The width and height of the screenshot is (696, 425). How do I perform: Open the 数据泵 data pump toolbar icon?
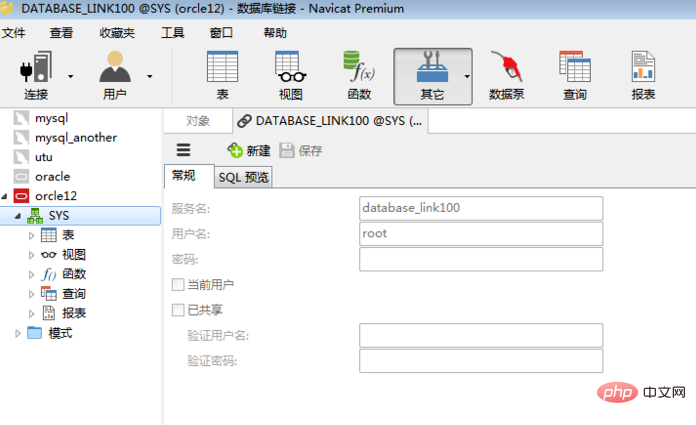[506, 67]
